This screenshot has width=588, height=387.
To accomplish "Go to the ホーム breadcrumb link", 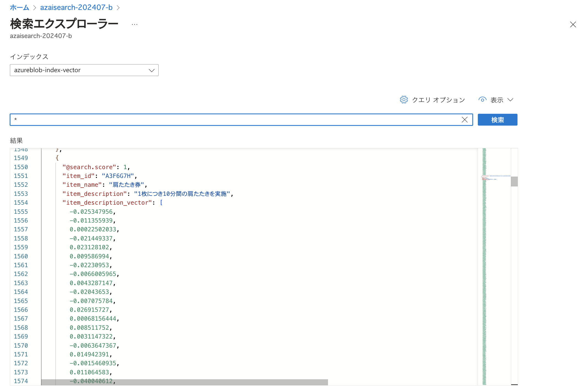I will 19,7.
